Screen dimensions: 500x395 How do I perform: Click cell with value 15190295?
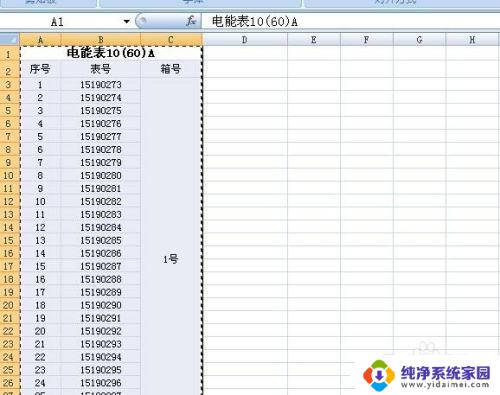[x=101, y=370]
